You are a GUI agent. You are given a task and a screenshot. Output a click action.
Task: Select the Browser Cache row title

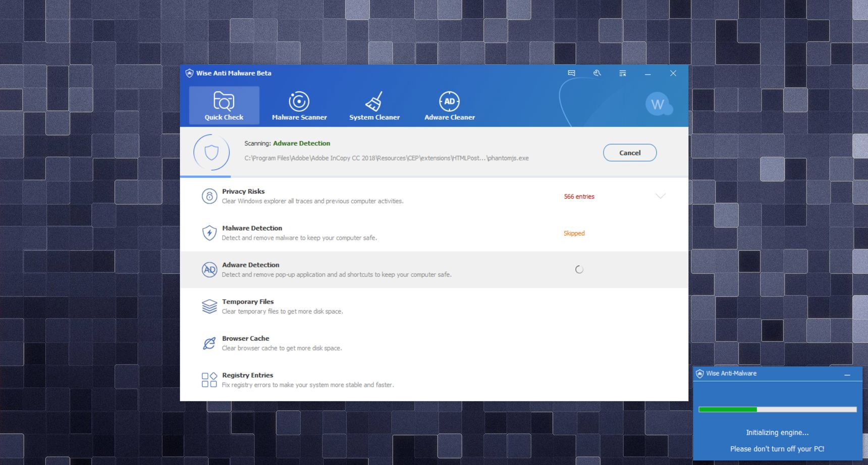(x=245, y=338)
